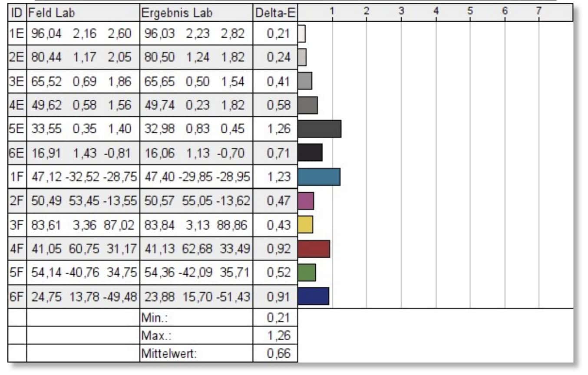Screen dimensions: 588x375
Task: Click the dark gray 5E bar
Action: (319, 129)
